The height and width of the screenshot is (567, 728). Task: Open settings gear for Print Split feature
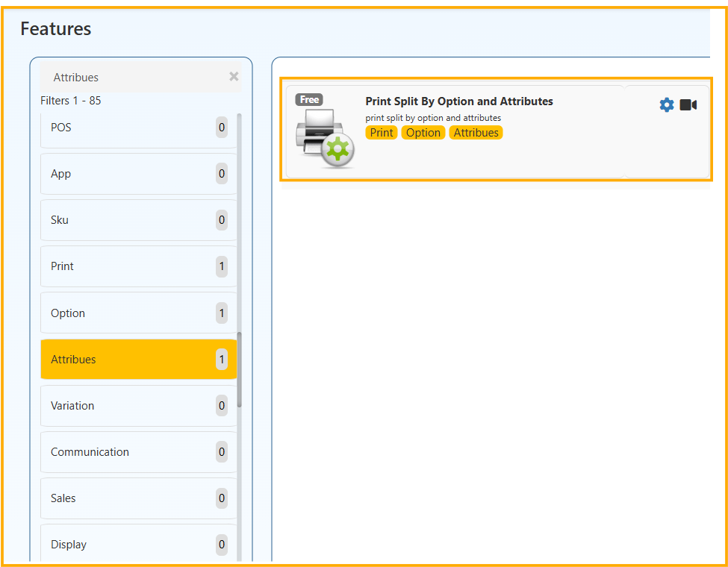666,105
